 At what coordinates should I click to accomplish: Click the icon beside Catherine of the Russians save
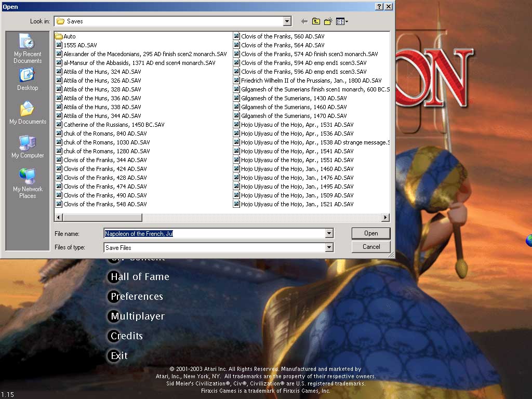[59, 125]
